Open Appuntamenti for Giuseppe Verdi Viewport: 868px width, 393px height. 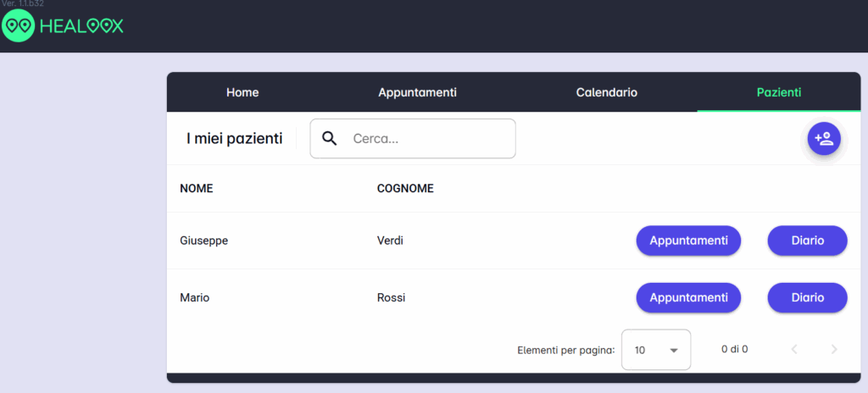(688, 241)
